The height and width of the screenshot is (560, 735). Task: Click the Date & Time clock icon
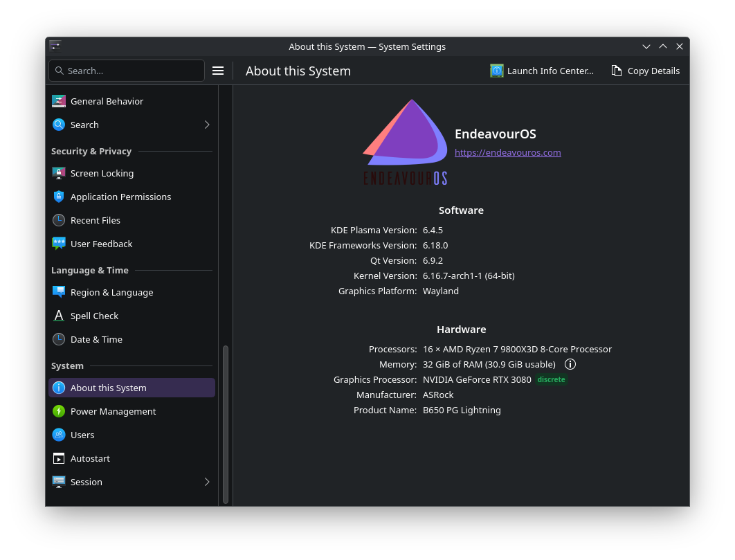59,339
